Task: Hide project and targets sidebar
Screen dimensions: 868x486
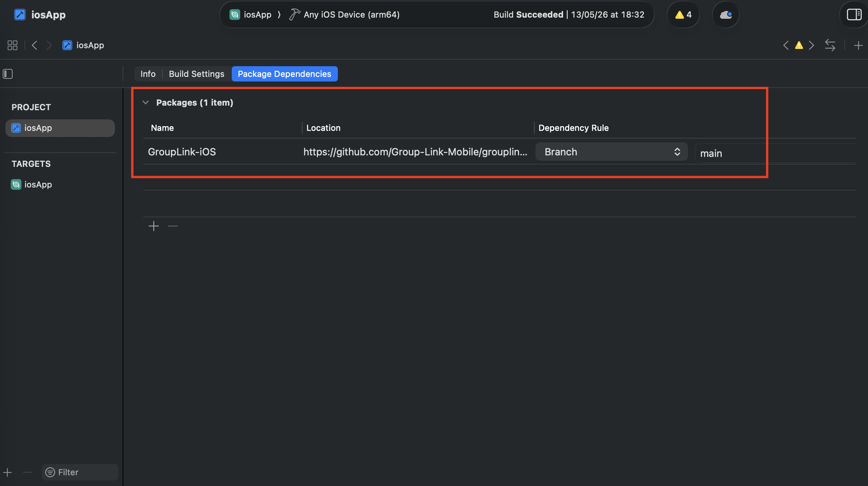Action: [x=8, y=73]
